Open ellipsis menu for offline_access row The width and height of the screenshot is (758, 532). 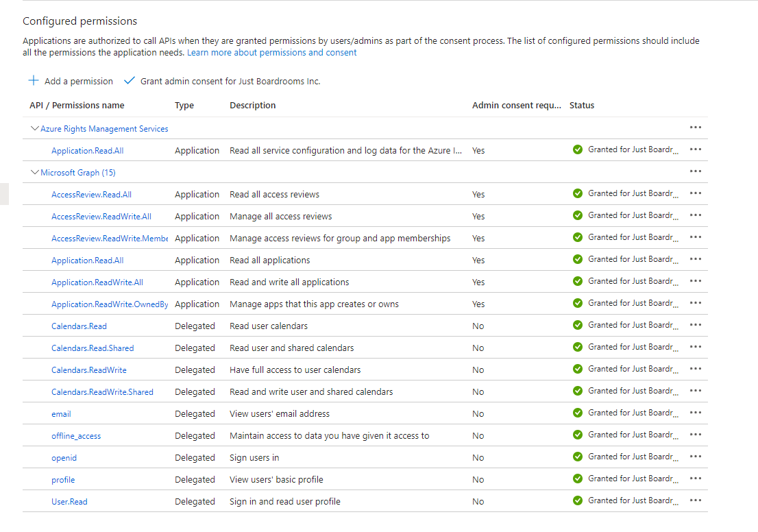(x=696, y=435)
